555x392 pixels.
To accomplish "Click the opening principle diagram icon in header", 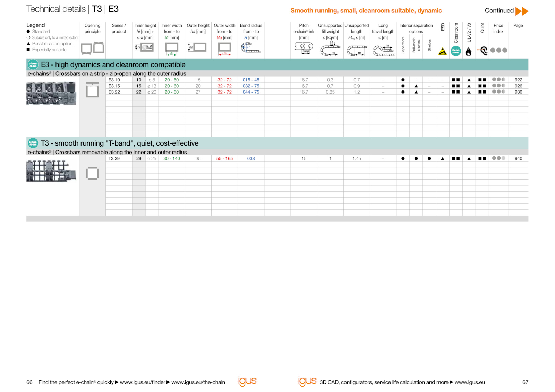I will pyautogui.click(x=93, y=48).
